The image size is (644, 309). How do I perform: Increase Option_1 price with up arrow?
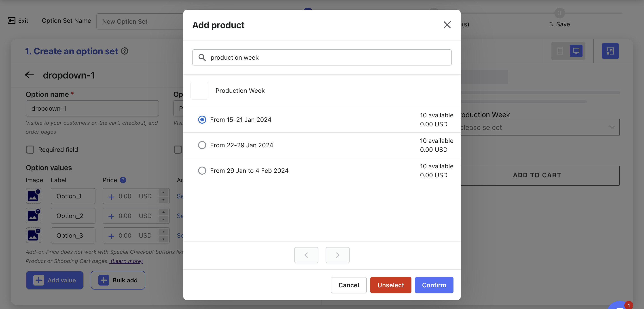pos(163,193)
